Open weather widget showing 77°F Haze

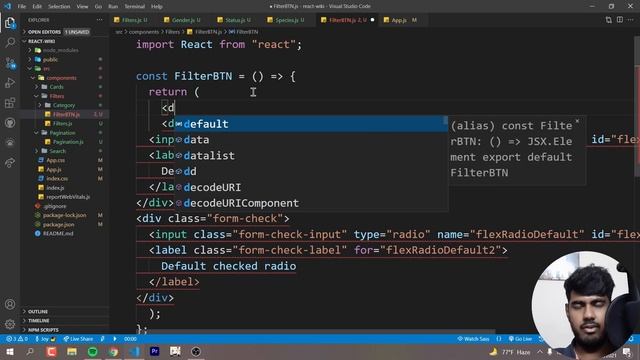(x=510, y=352)
